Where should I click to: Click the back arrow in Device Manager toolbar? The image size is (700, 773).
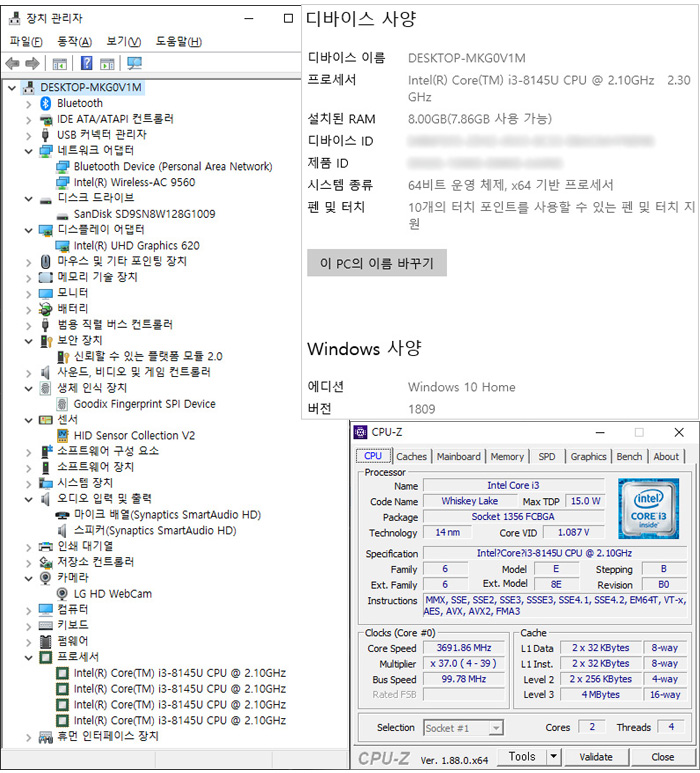13,64
